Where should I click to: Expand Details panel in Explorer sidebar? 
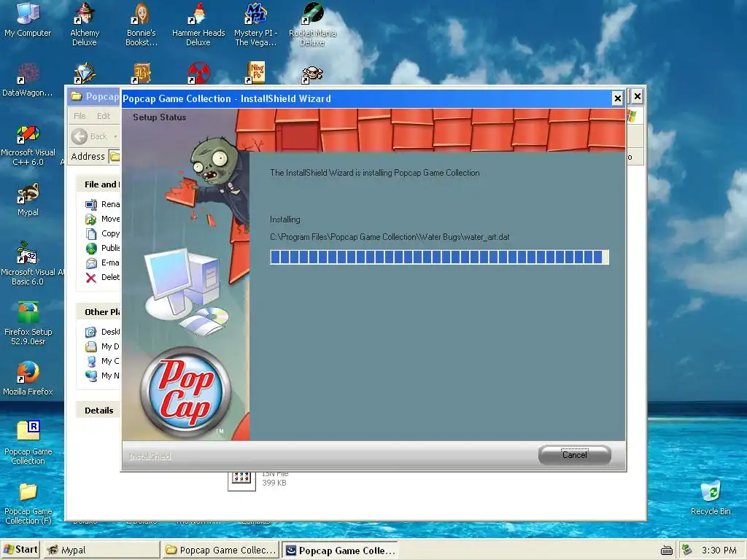click(98, 411)
